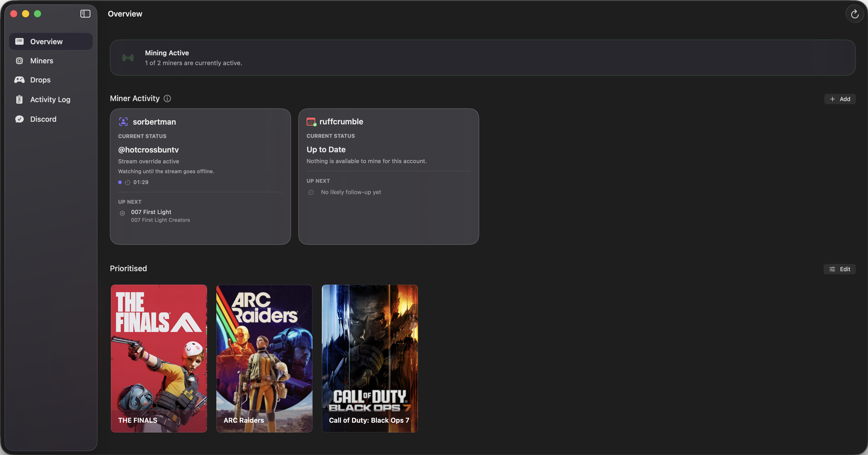
Task: Click the Drops gamepad icon
Action: tap(20, 80)
